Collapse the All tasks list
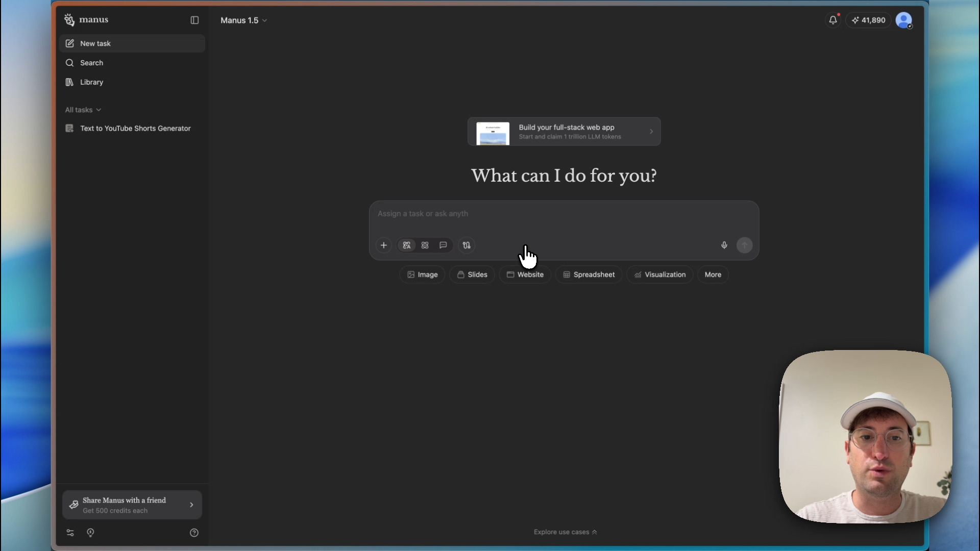980x551 pixels. (83, 110)
